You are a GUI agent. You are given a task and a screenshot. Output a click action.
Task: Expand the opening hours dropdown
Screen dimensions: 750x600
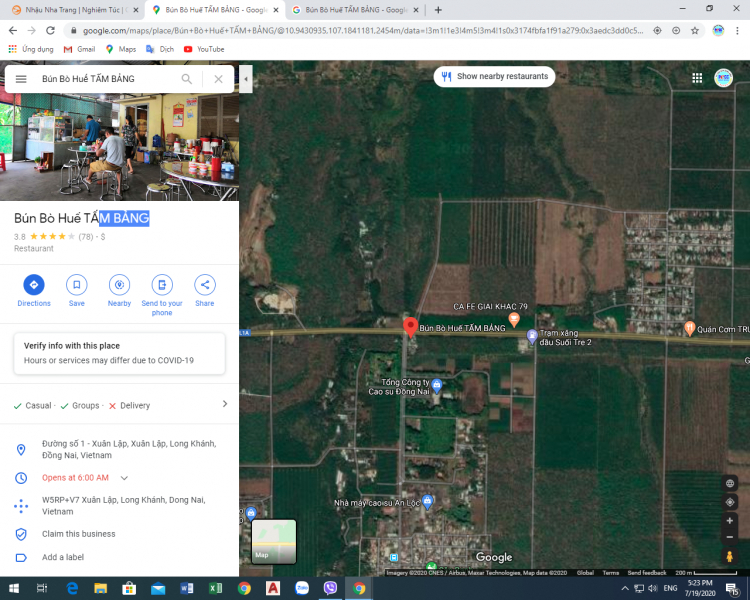(124, 478)
